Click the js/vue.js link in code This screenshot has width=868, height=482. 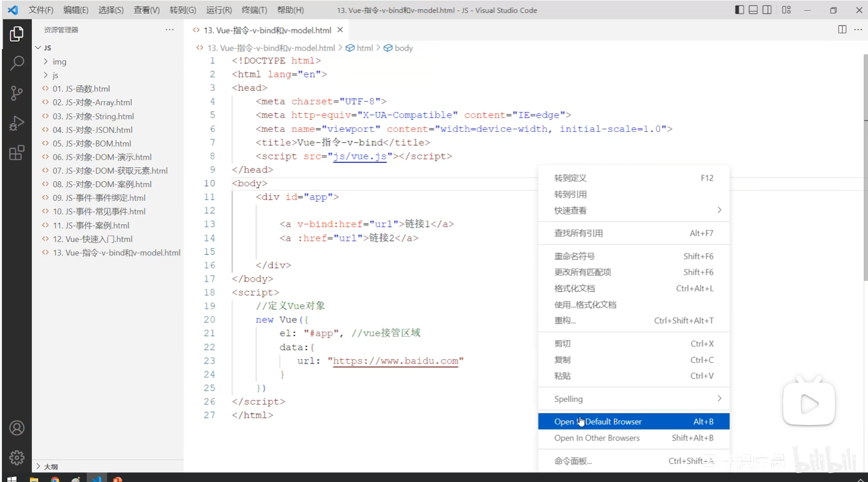point(360,156)
